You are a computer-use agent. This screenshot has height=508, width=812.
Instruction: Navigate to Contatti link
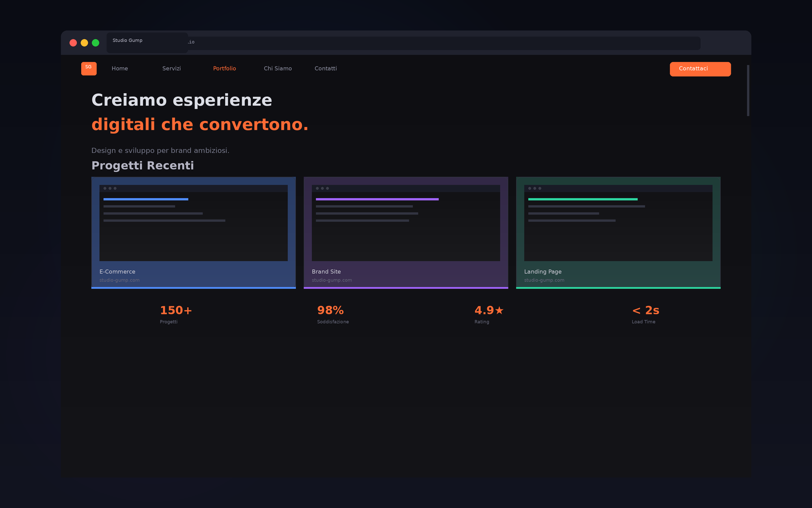(x=325, y=69)
